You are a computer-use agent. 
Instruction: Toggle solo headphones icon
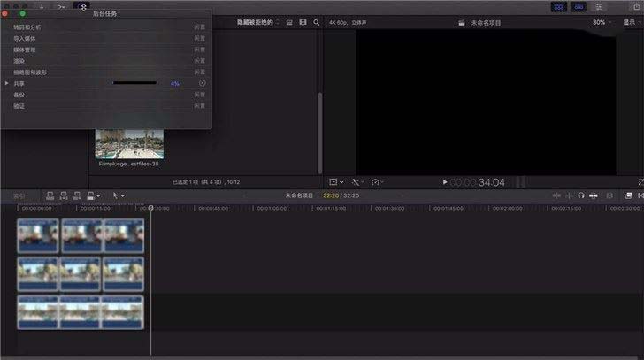pyautogui.click(x=580, y=195)
